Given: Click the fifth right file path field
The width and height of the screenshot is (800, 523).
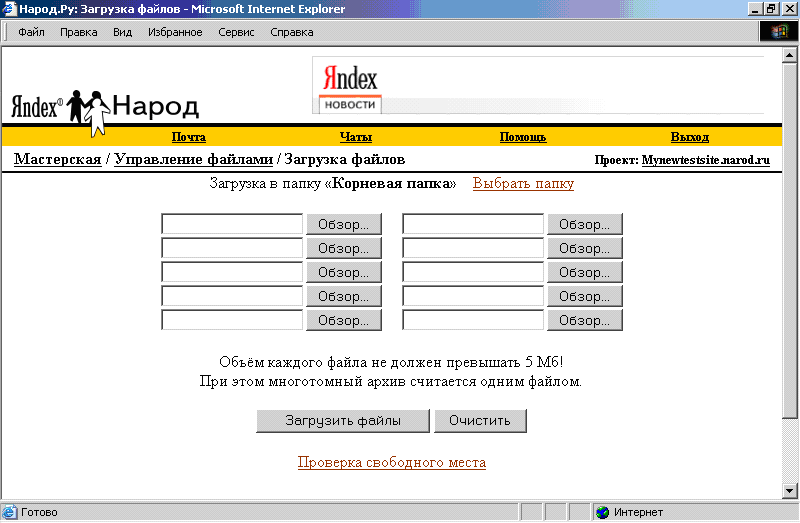Looking at the screenshot, I should click(x=473, y=320).
